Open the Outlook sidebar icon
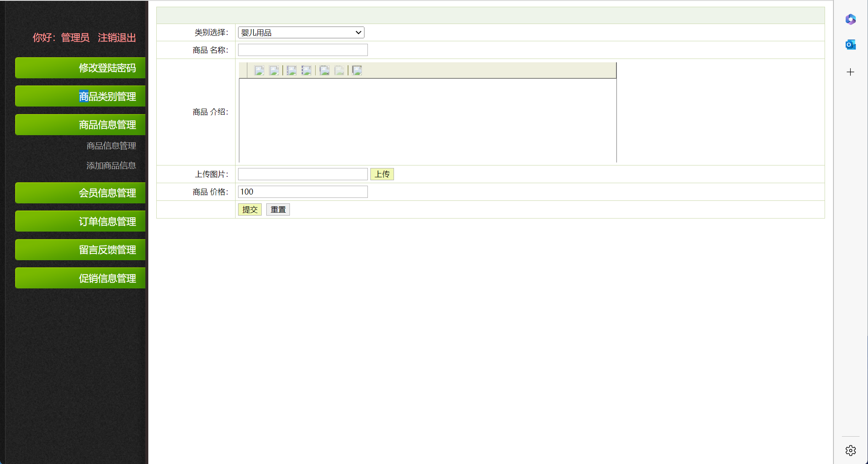Image resolution: width=868 pixels, height=464 pixels. tap(850, 45)
